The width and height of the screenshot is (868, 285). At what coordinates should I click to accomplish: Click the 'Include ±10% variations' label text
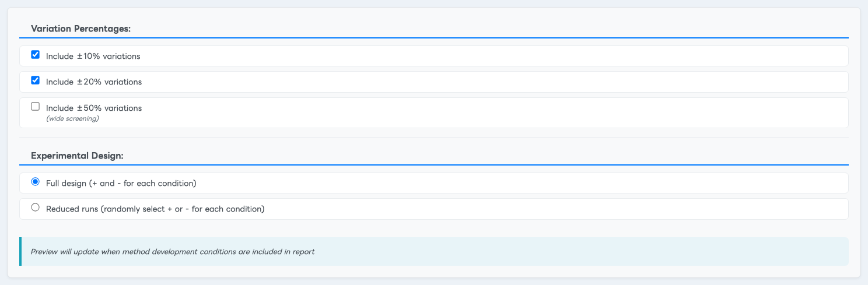[x=93, y=57]
